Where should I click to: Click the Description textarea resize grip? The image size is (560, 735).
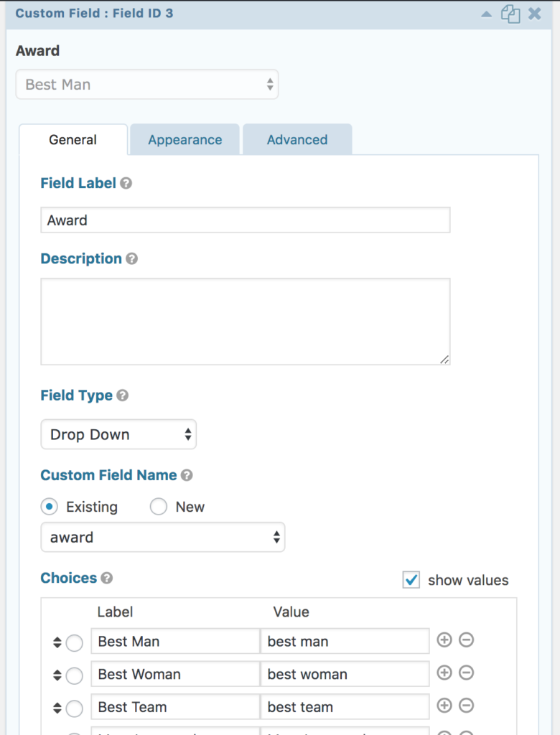(444, 360)
